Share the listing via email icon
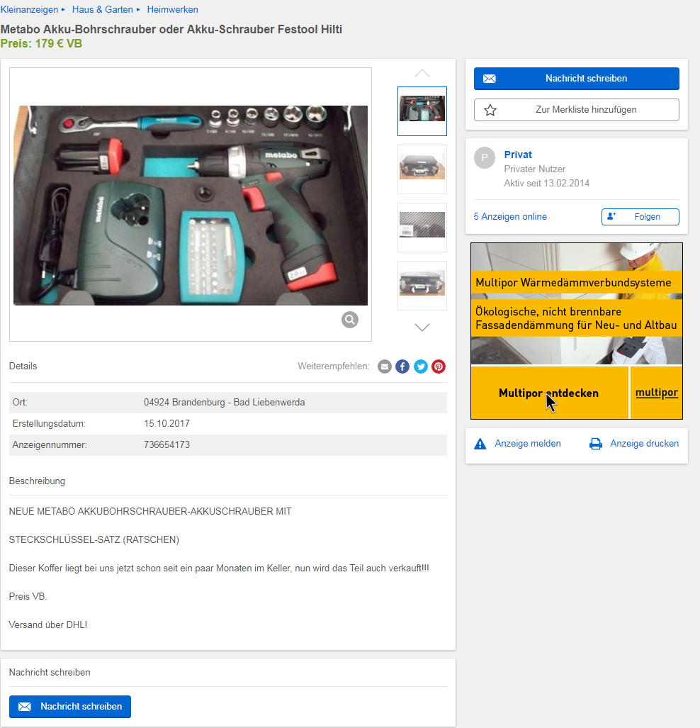 point(384,366)
